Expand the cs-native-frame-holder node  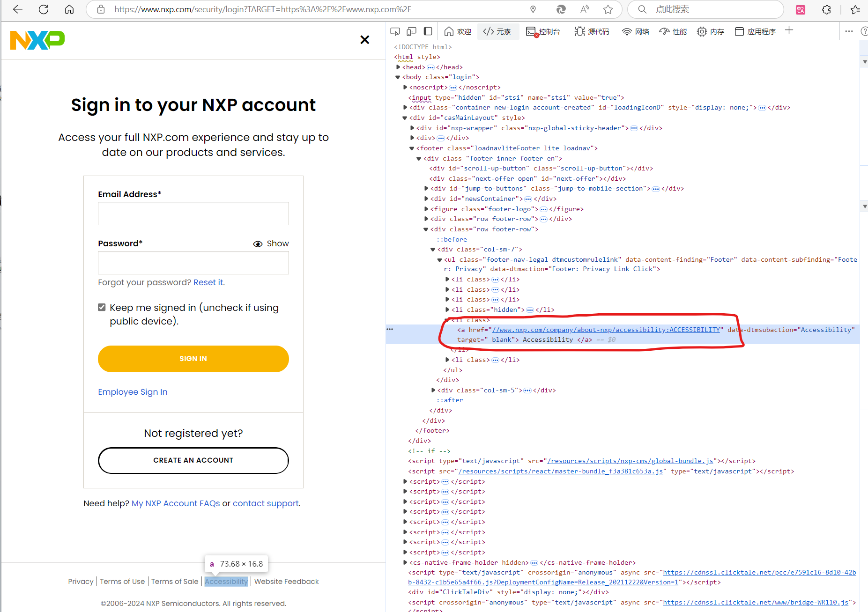tap(405, 562)
